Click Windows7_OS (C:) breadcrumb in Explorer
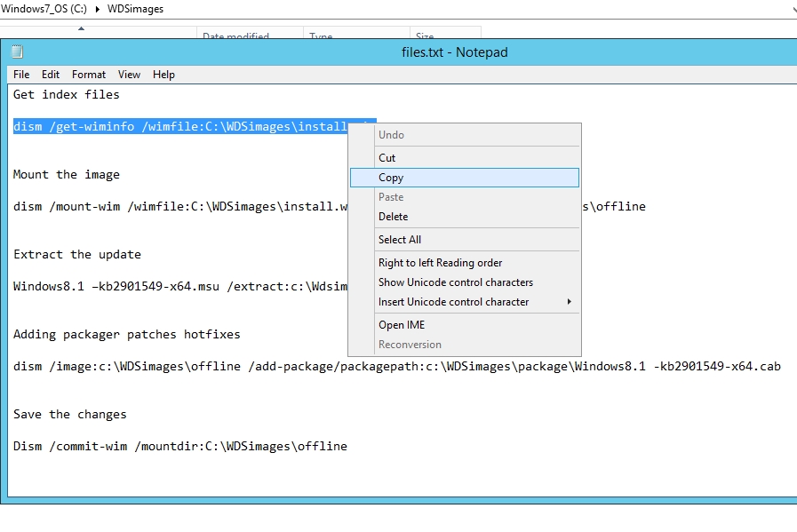The image size is (797, 532). coord(44,9)
